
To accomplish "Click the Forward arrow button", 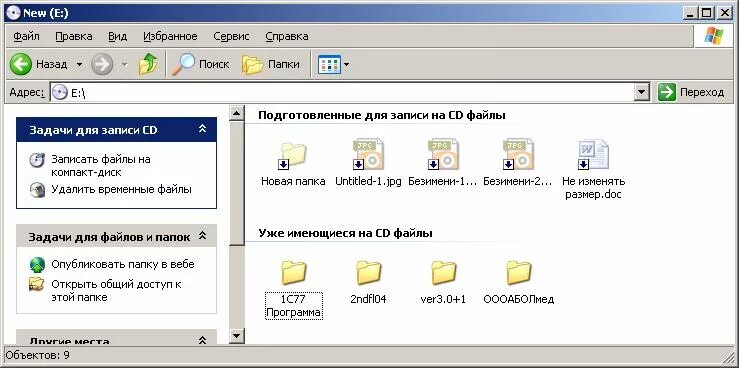I will tap(102, 64).
